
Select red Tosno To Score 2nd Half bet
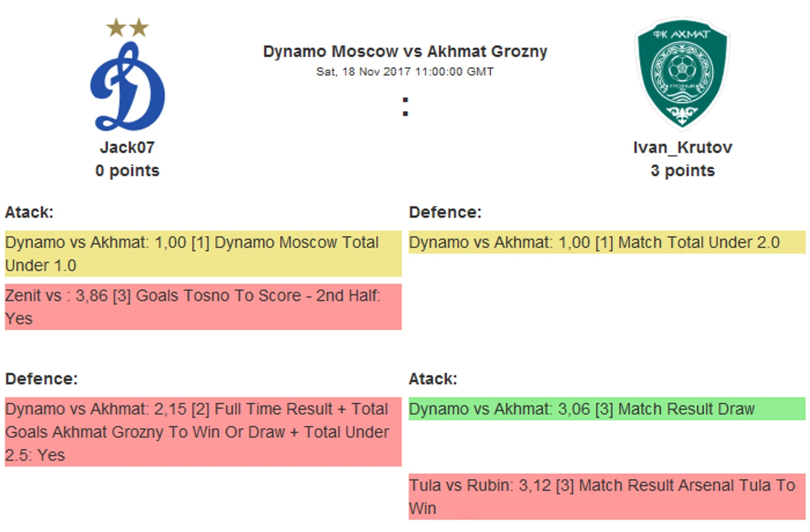[x=203, y=307]
